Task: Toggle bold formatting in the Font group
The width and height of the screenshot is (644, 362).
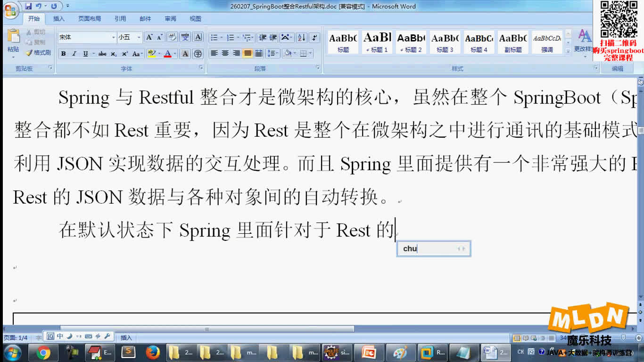Action: coord(63,54)
